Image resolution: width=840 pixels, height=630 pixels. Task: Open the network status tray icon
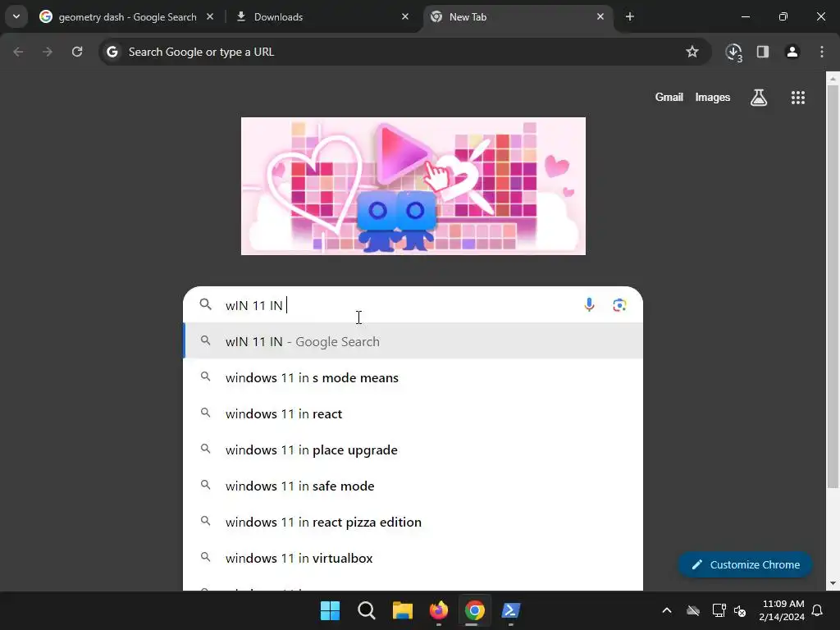pyautogui.click(x=718, y=610)
